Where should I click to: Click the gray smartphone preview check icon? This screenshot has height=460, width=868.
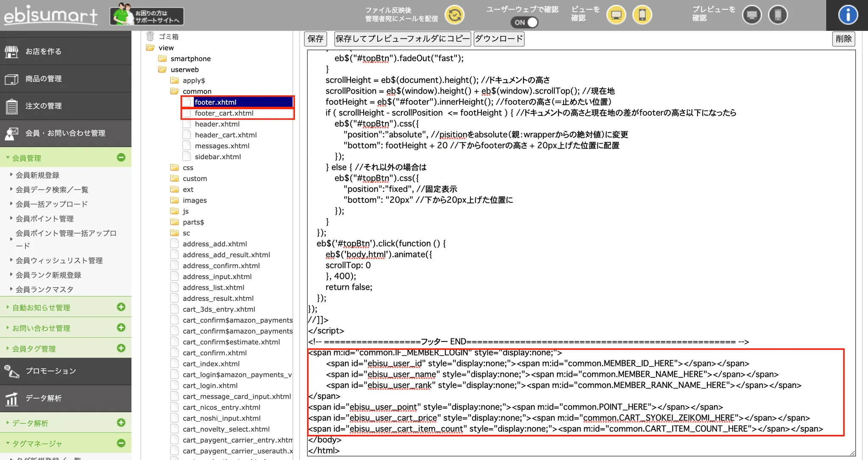click(778, 15)
